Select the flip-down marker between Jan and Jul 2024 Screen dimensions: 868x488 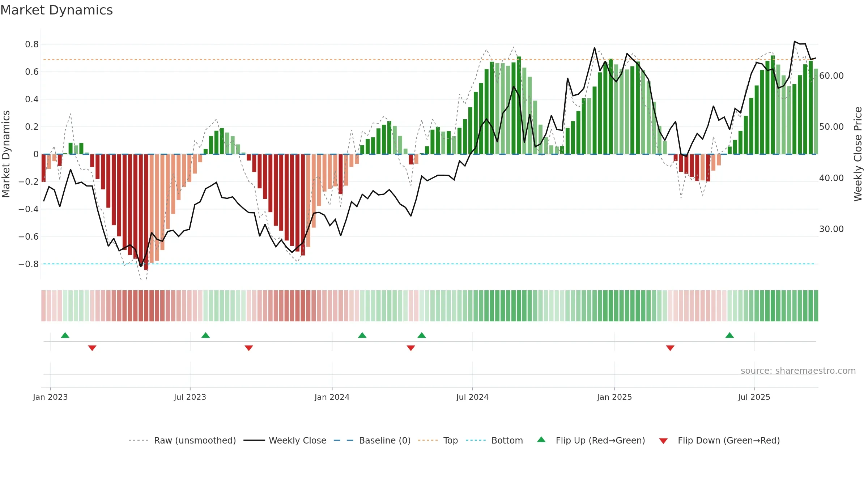point(411,348)
